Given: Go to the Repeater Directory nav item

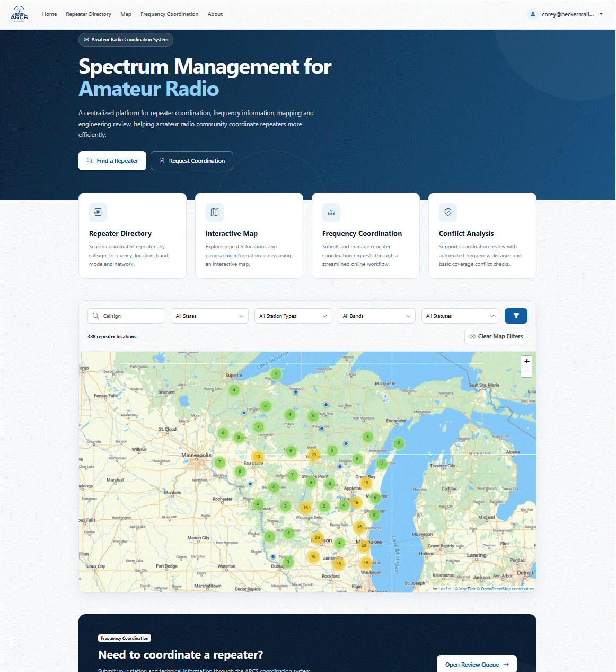Looking at the screenshot, I should [x=89, y=14].
